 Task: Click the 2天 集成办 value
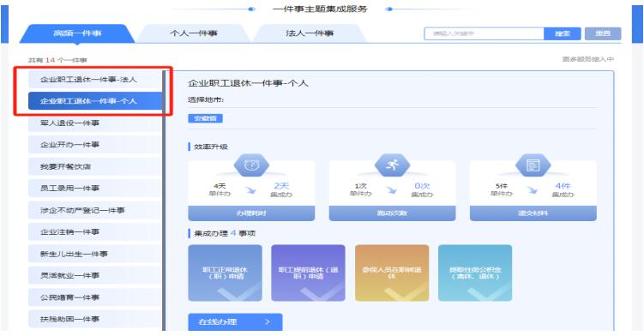click(x=281, y=189)
